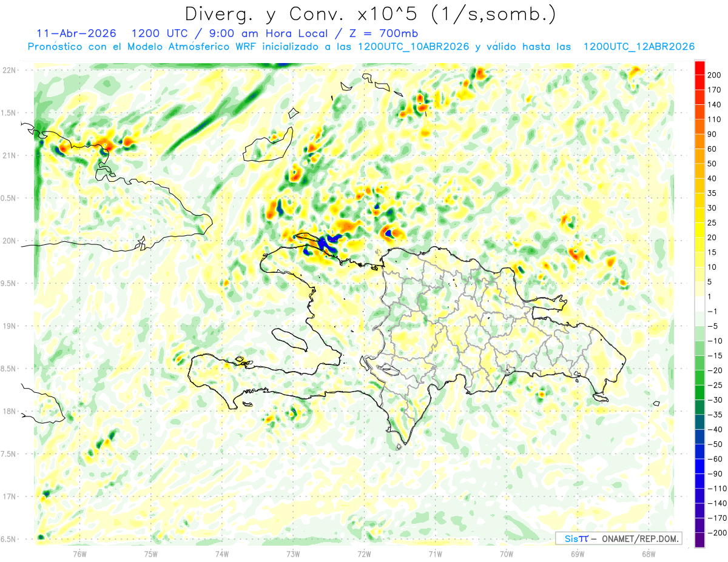
Task: Click the 72W longitude axis label
Action: (364, 554)
